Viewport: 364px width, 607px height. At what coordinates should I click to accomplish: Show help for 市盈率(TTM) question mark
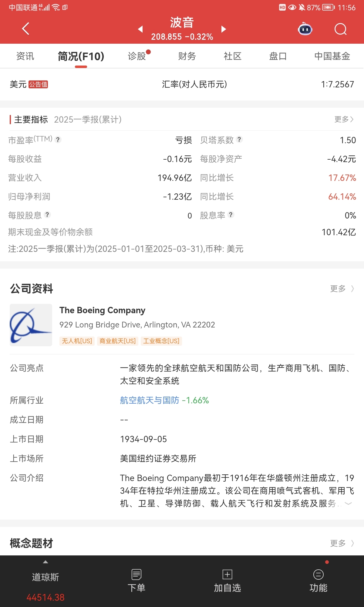[58, 140]
